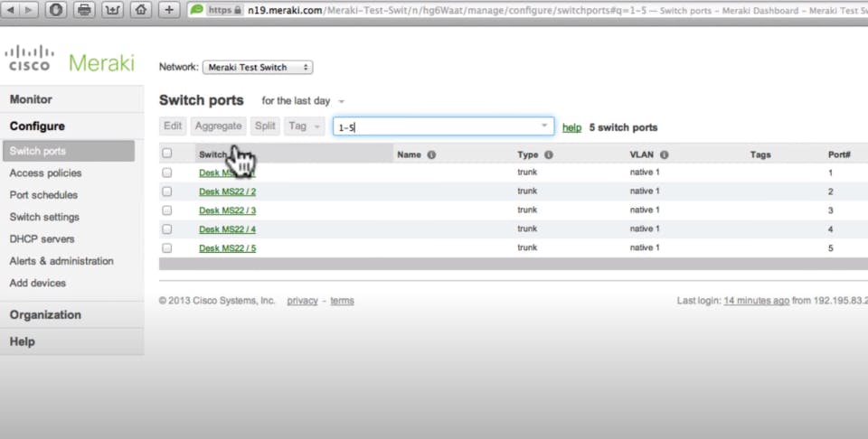Check the box for Desk MS22 / 2
The image size is (868, 439).
[x=167, y=191]
